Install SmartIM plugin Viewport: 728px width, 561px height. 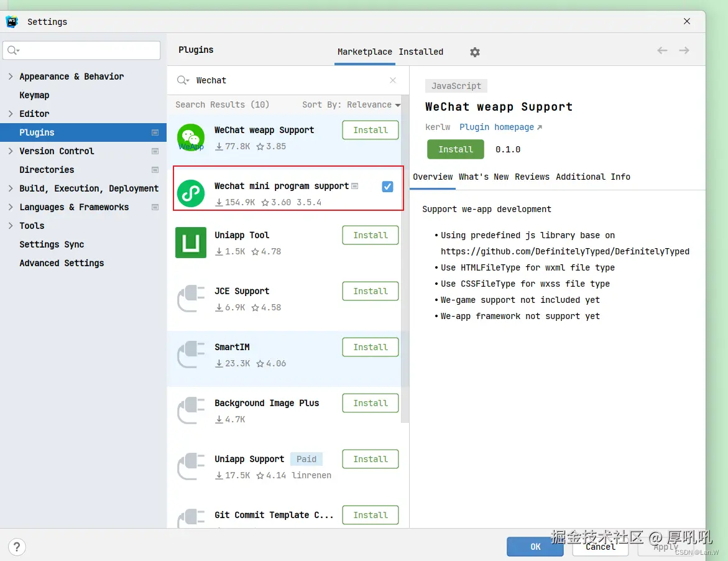[370, 347]
